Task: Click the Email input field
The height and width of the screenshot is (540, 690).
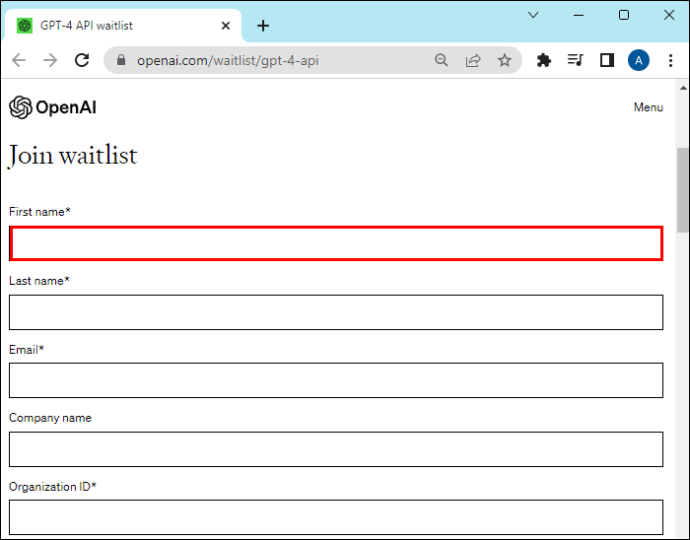Action: point(336,380)
